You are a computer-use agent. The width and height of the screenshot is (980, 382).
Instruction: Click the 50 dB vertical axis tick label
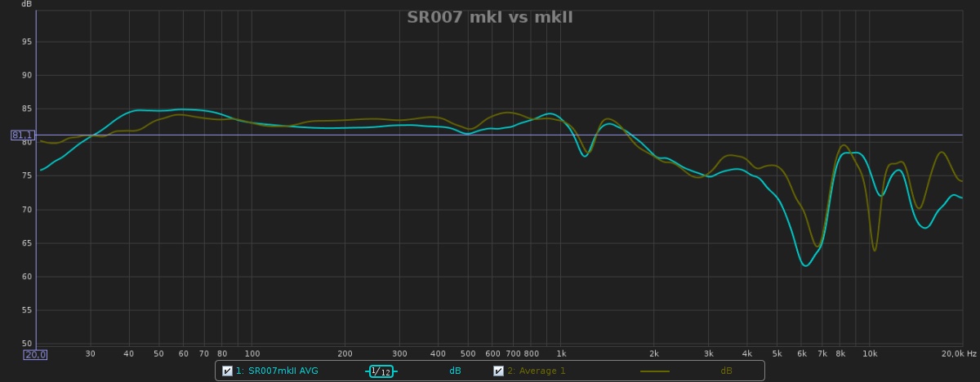27,344
